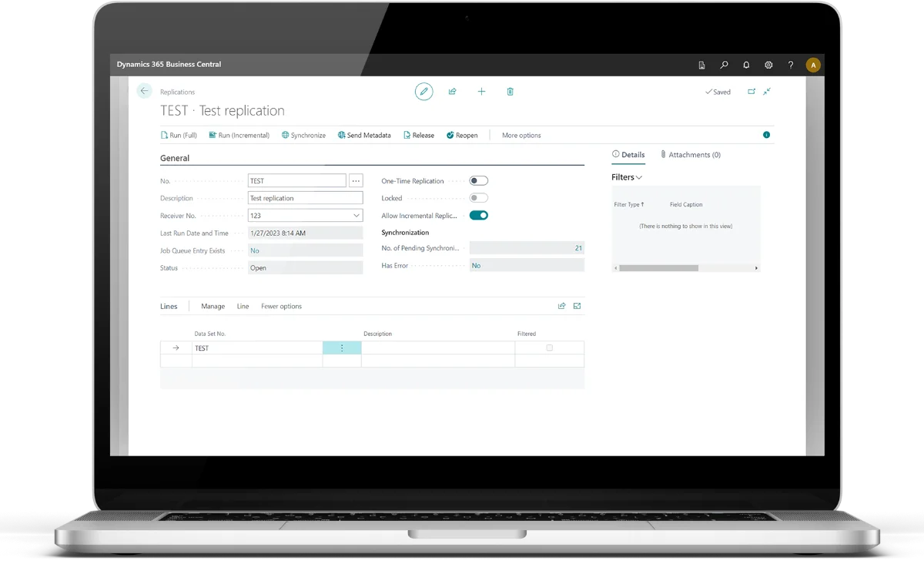Click the Description input field
924x561 pixels.
tap(305, 198)
